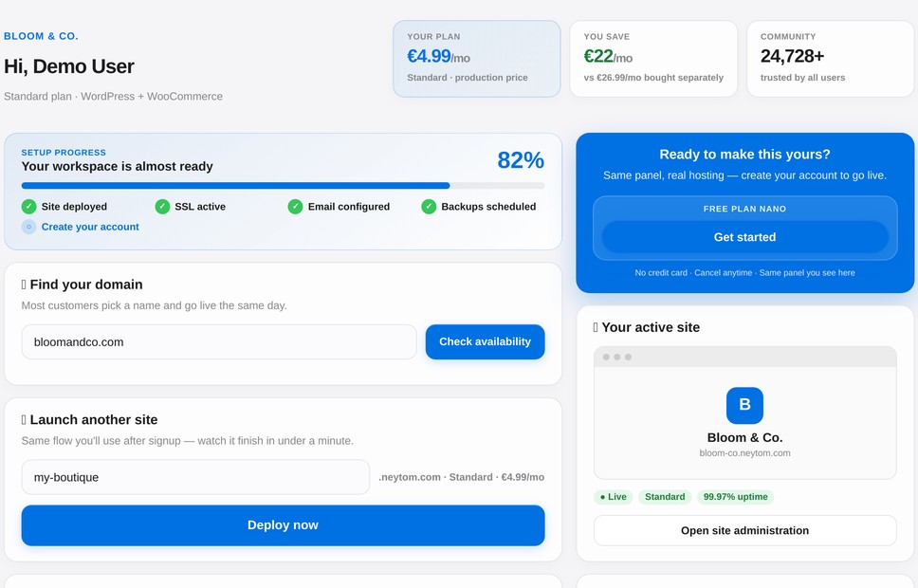Click the Get started button
This screenshot has height=588, width=918.
(x=744, y=237)
